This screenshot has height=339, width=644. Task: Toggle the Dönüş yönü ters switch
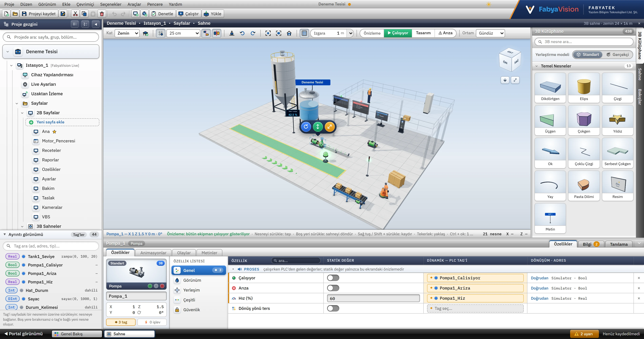pyautogui.click(x=333, y=308)
